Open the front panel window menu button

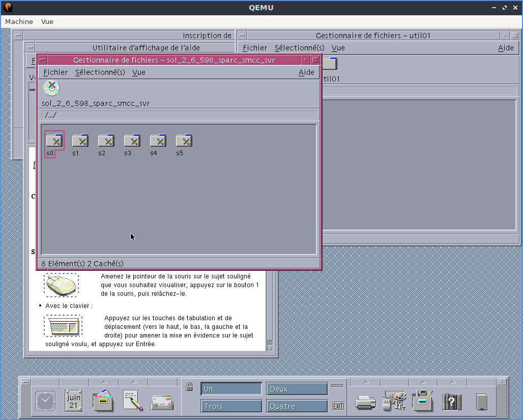coord(26,382)
